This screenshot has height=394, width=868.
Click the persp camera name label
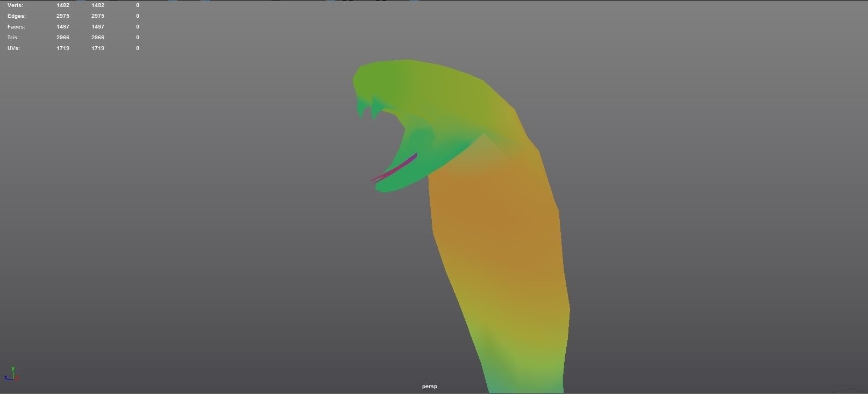coord(430,386)
